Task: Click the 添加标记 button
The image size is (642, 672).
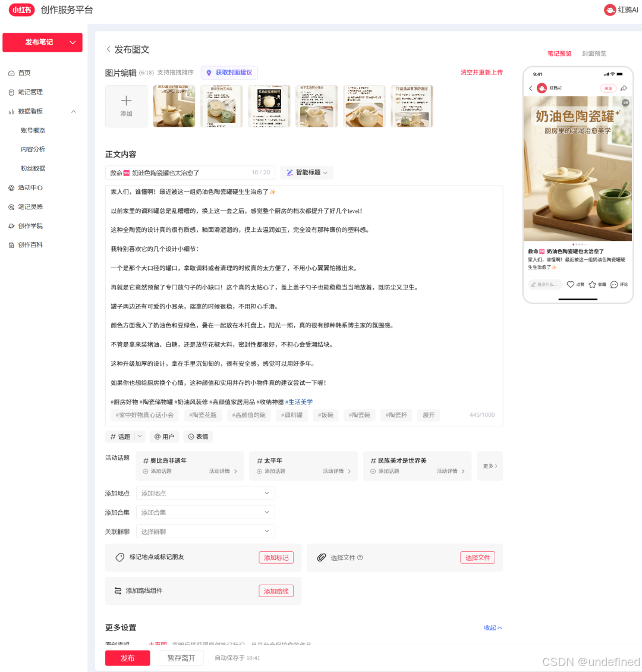Action: click(276, 558)
